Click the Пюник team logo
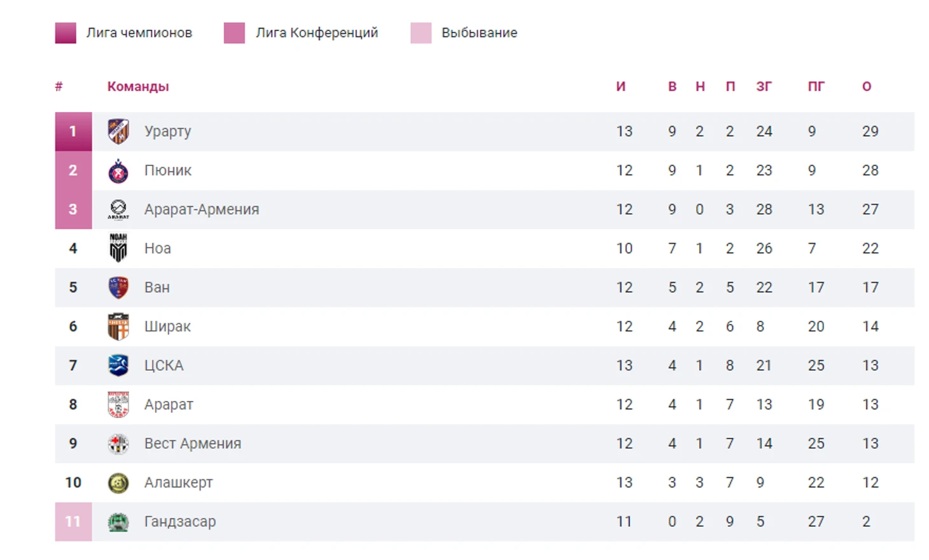Viewport: 929px width, 560px height. click(118, 171)
